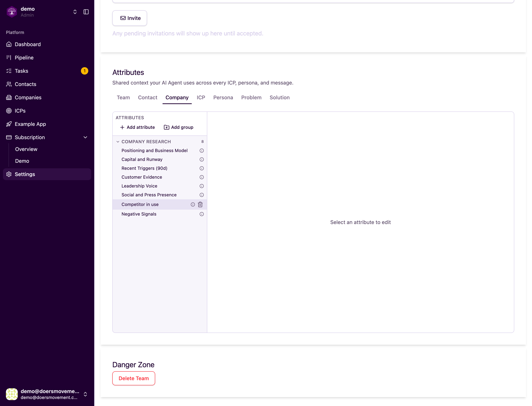Open Subscription Overview
The width and height of the screenshot is (532, 406).
26,149
